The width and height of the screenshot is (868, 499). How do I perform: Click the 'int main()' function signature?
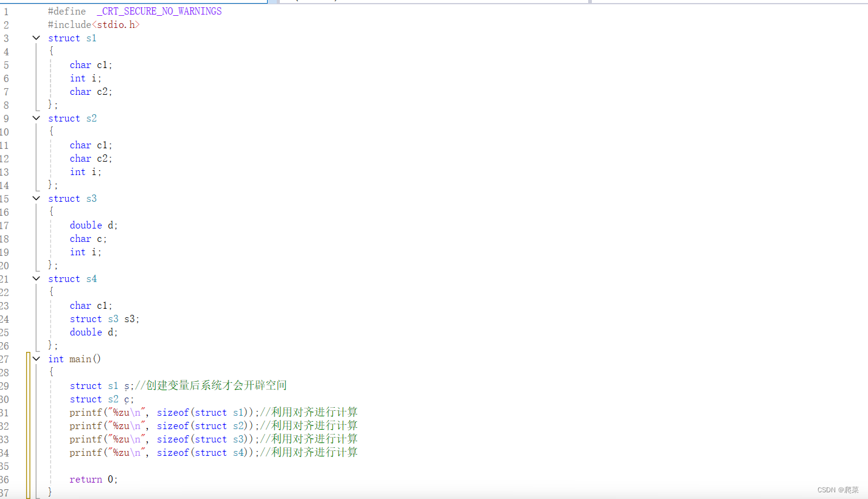[x=75, y=359]
